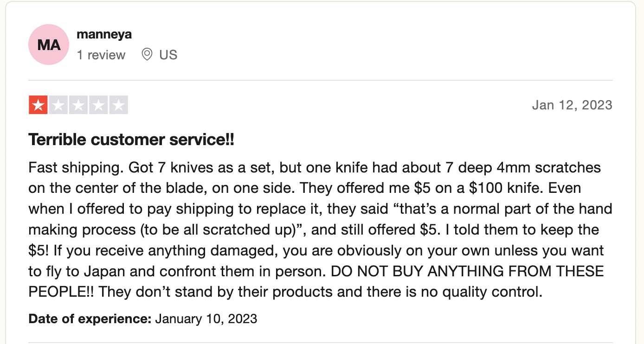Image resolution: width=644 pixels, height=344 pixels.
Task: Click the pink MA avatar circle
Action: 49,45
